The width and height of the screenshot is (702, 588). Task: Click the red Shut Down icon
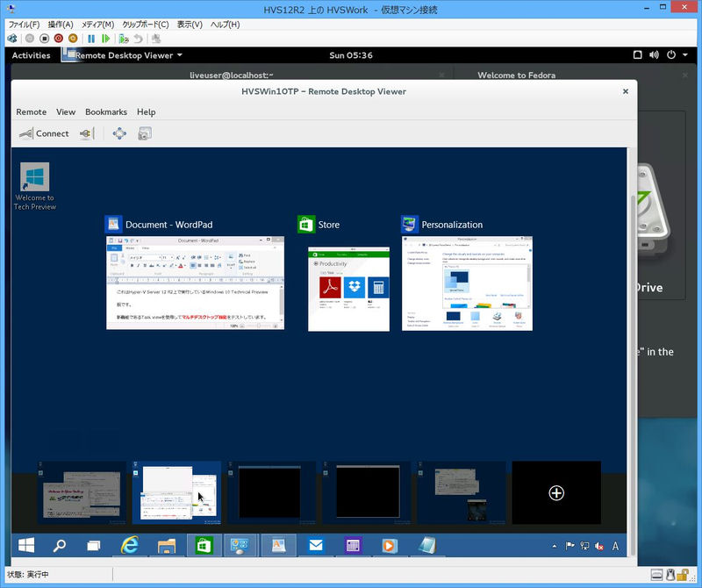click(58, 39)
